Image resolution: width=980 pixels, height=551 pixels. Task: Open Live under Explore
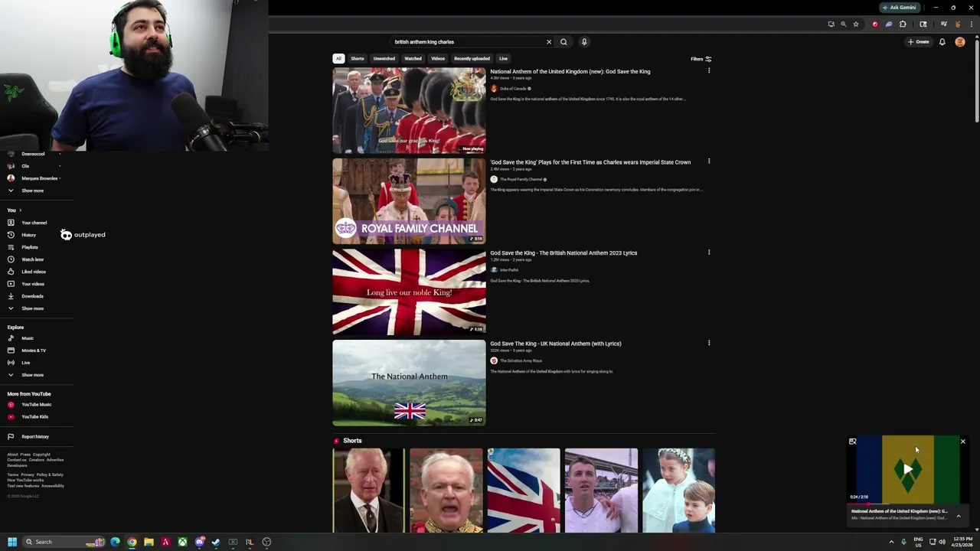(x=26, y=363)
